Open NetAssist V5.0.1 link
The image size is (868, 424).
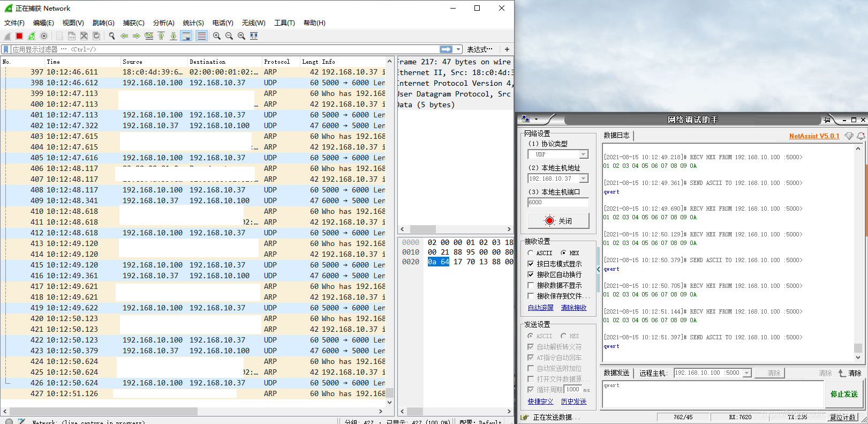point(814,136)
